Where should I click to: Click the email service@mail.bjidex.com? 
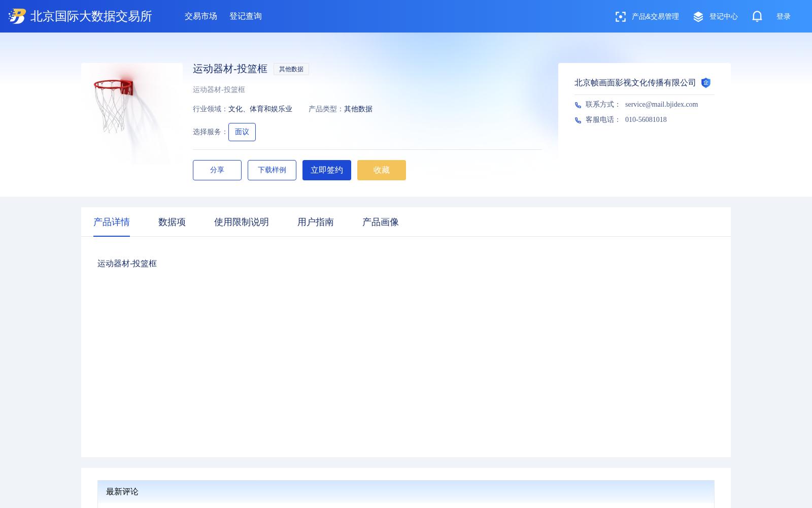(x=661, y=104)
